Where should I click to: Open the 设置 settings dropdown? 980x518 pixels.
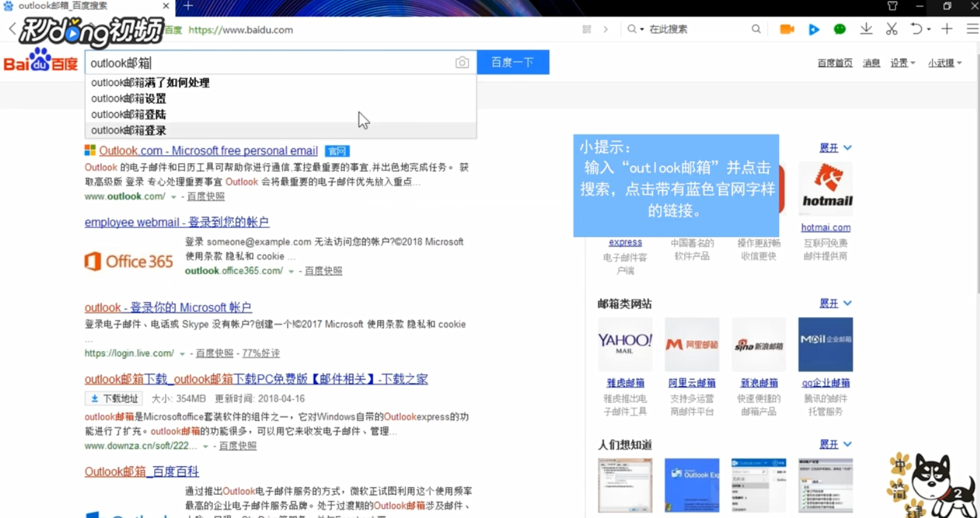coord(902,63)
